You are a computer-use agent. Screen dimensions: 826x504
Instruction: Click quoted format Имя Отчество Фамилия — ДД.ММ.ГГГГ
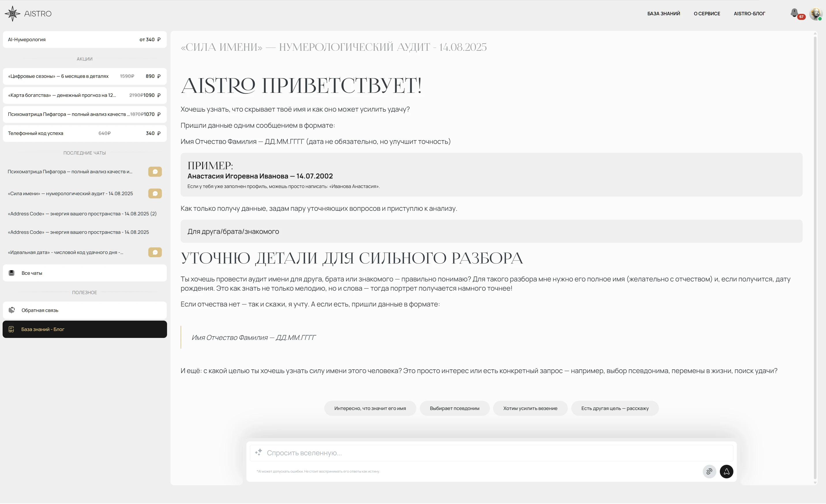253,338
